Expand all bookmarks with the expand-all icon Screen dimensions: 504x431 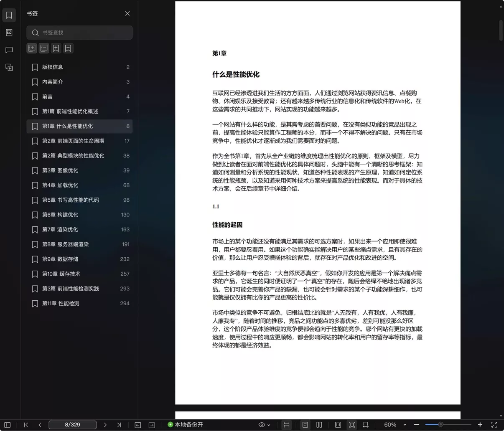point(32,48)
